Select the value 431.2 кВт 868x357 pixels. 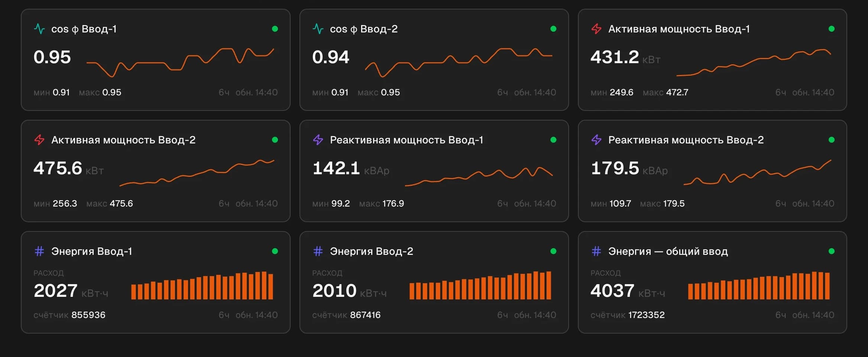[x=625, y=57]
